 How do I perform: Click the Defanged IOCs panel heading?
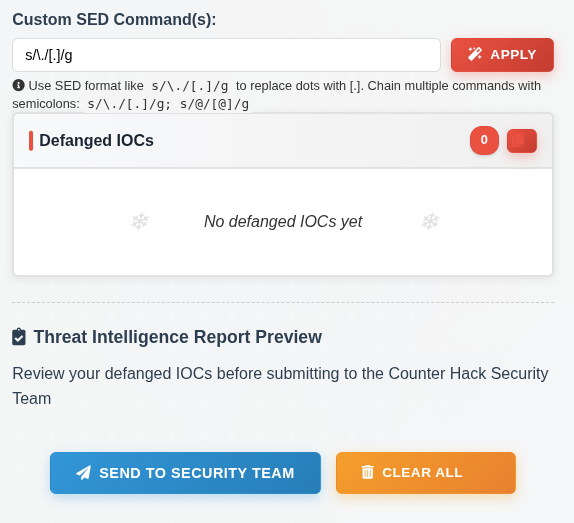pyautogui.click(x=96, y=141)
